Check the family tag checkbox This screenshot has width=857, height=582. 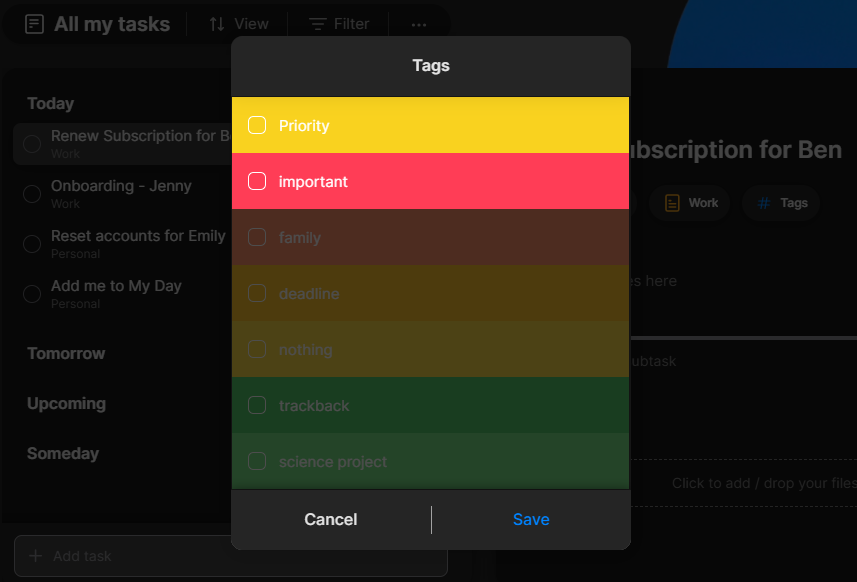[x=257, y=237]
